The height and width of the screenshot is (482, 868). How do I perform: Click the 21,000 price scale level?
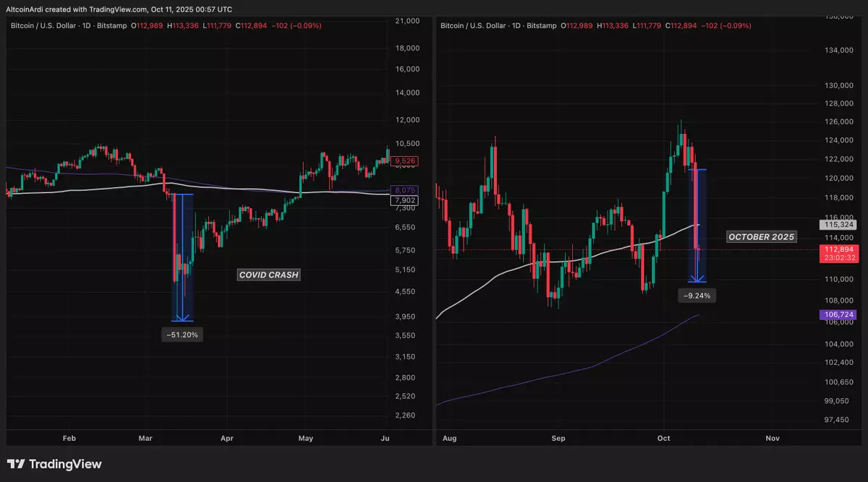(408, 22)
